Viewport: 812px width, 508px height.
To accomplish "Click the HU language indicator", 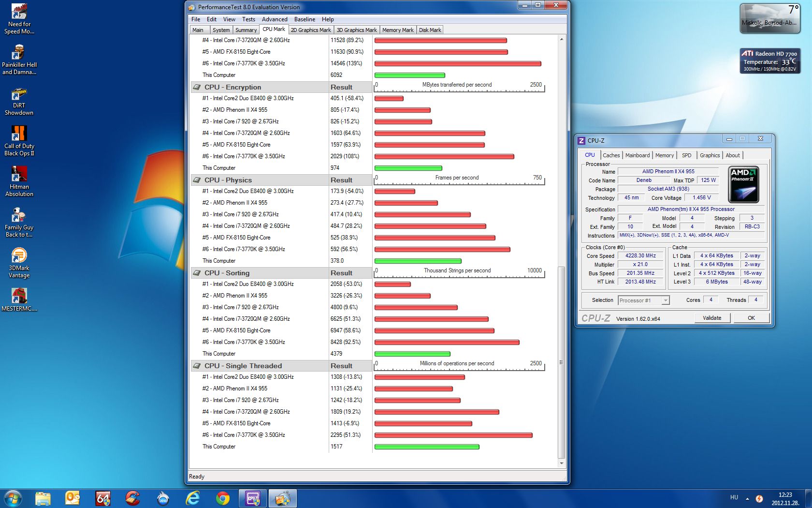I will click(734, 497).
